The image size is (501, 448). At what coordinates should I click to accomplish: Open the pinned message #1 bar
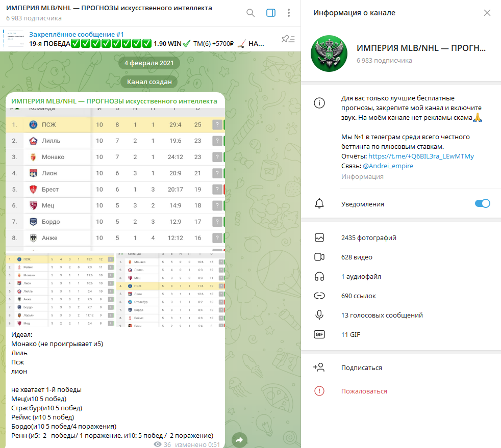pos(150,39)
